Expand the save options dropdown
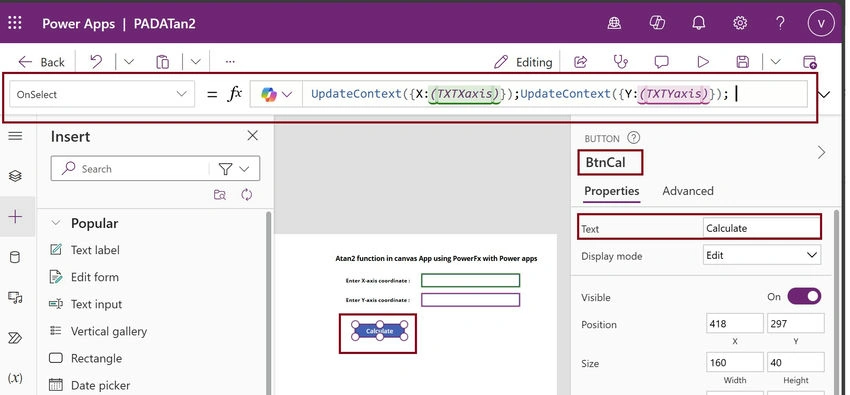Viewport: 850px width, 395px height. coord(776,62)
